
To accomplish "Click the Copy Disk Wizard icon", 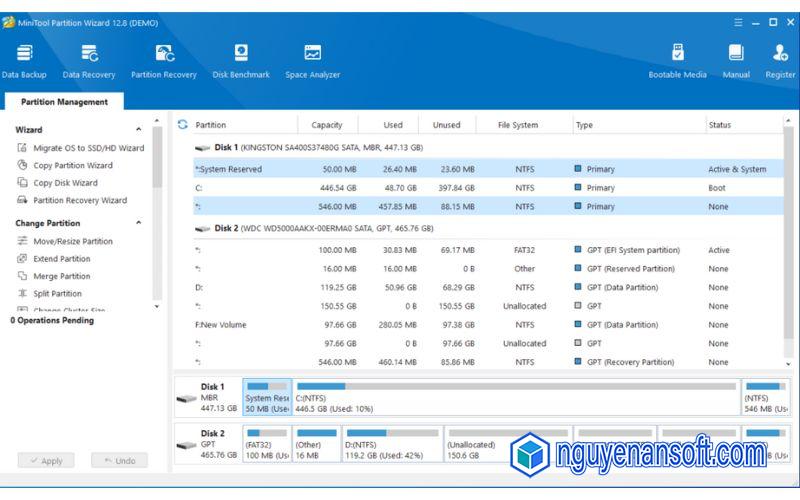I will pyautogui.click(x=22, y=182).
